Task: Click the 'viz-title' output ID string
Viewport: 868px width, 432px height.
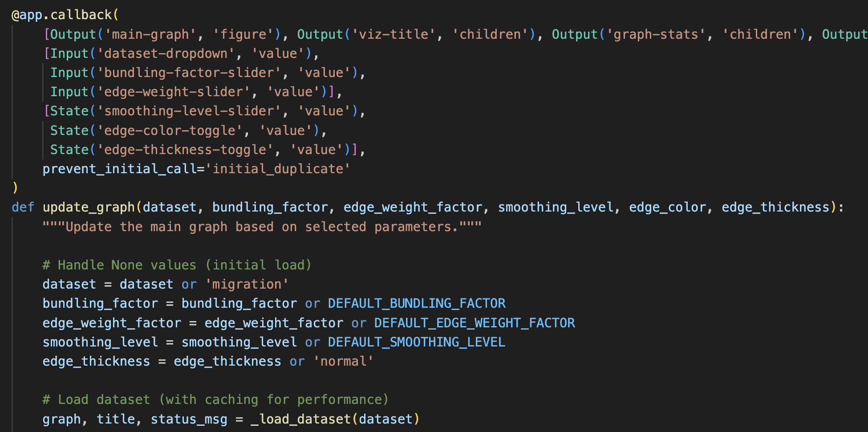Action: pyautogui.click(x=393, y=34)
